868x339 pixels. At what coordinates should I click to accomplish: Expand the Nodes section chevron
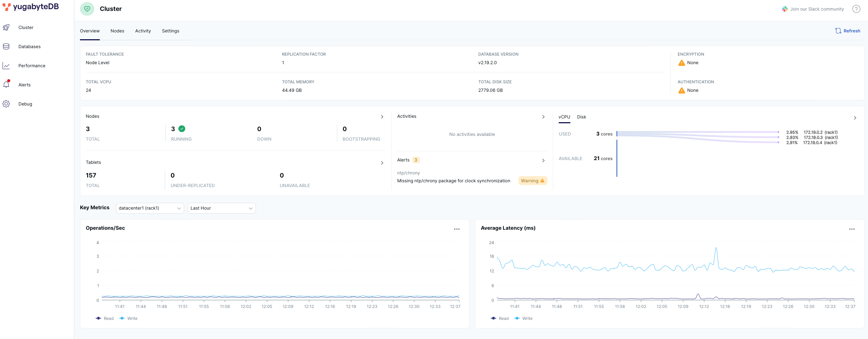(382, 117)
